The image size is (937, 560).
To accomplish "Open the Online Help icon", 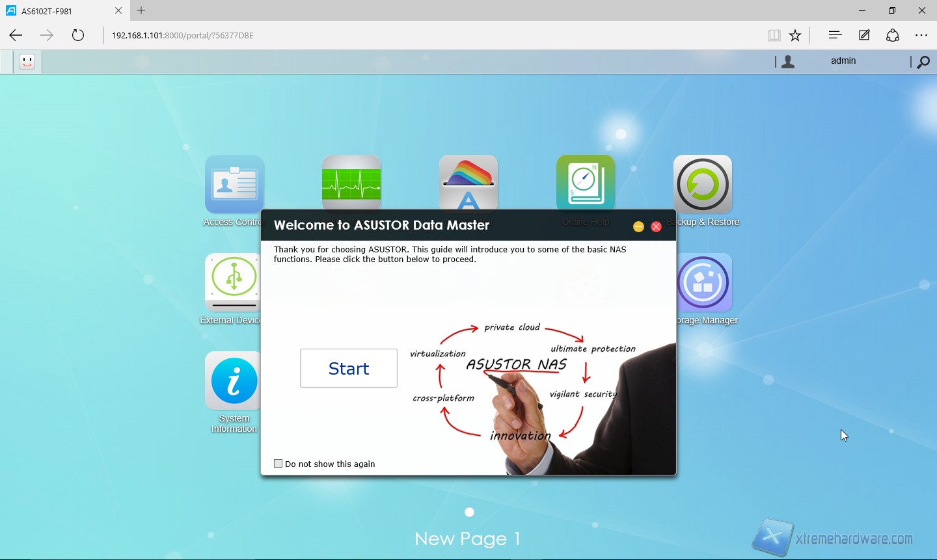I will (x=586, y=183).
